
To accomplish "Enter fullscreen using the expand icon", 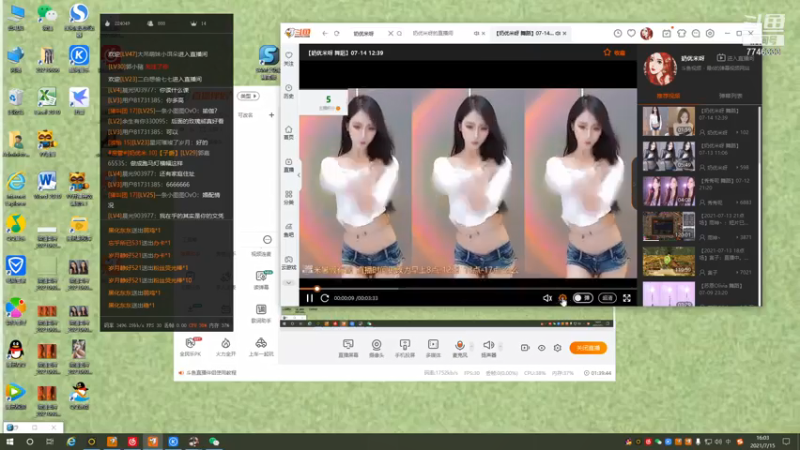I will pos(627,298).
